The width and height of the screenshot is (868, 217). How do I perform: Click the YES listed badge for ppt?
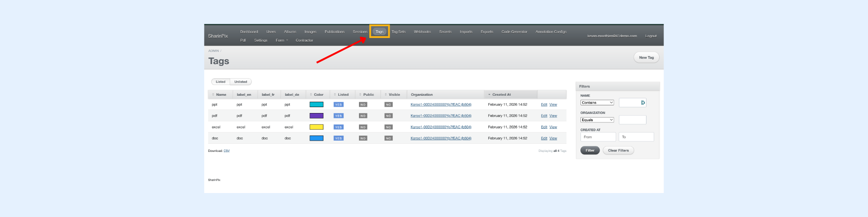tap(338, 104)
